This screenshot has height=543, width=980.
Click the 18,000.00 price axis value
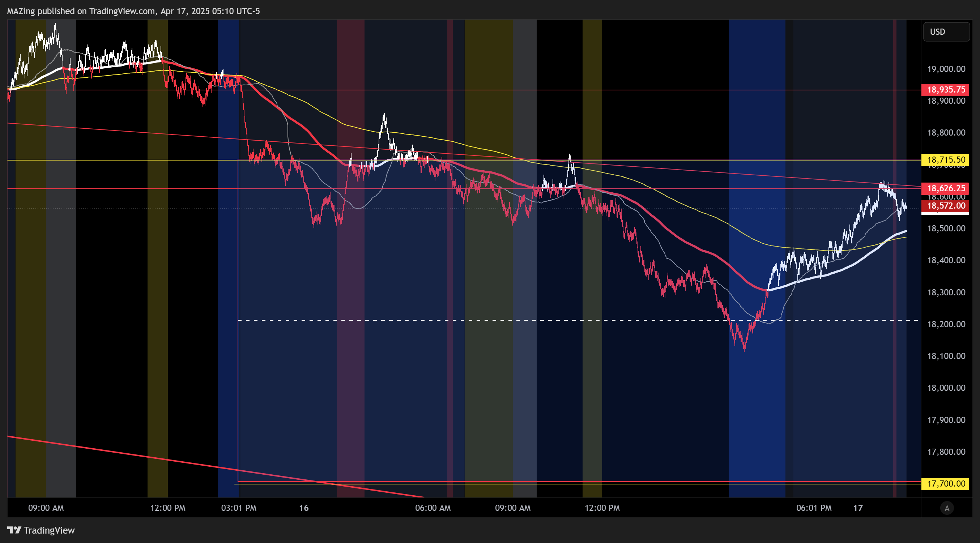point(946,388)
